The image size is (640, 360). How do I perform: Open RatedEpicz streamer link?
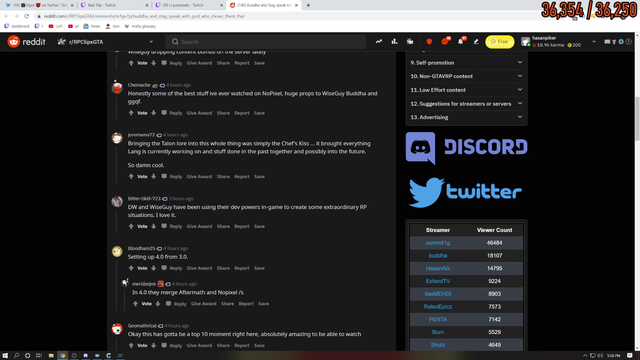tap(438, 307)
